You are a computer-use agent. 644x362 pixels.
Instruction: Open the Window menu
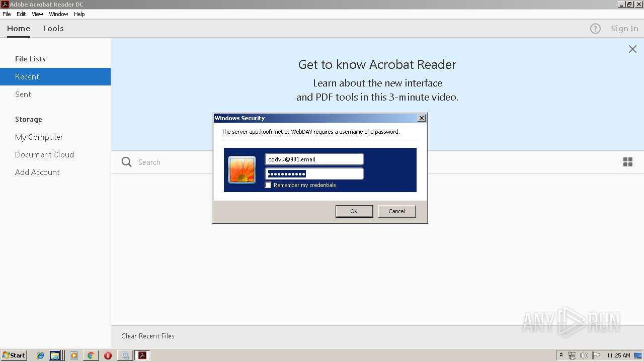pos(58,14)
